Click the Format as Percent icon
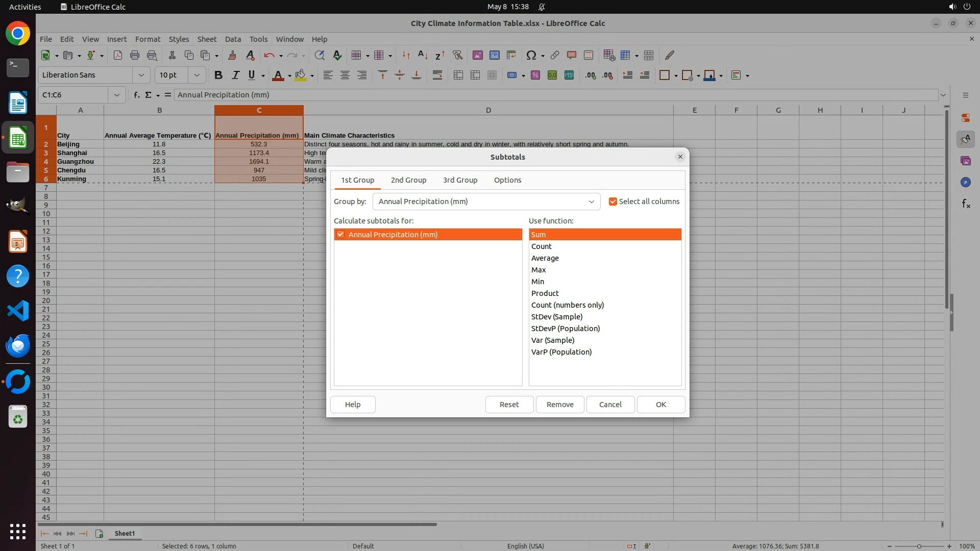Viewport: 980px width, 551px height. coord(535,76)
